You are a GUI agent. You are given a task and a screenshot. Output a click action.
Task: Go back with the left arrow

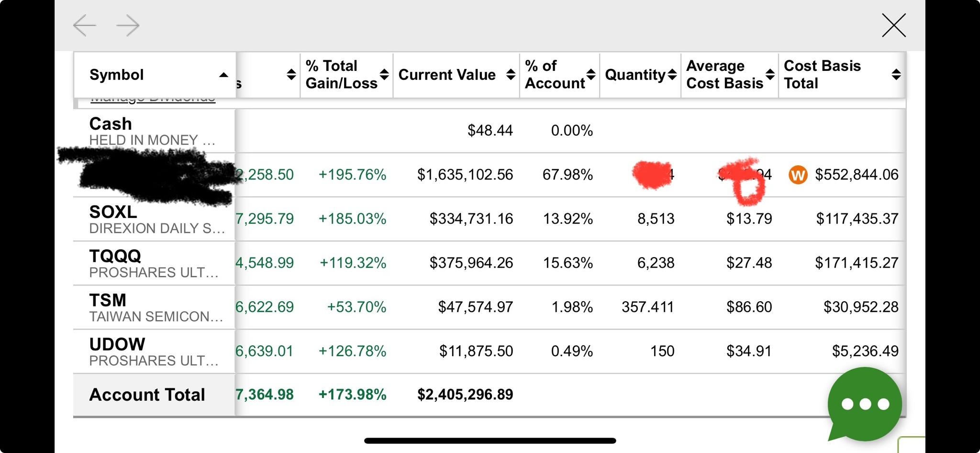coord(85,25)
